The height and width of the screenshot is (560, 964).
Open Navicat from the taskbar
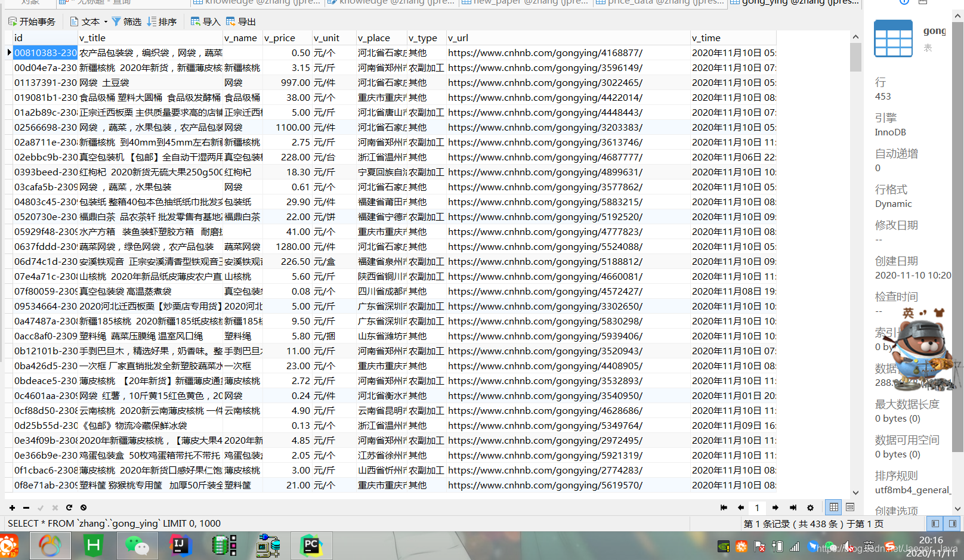point(50,545)
